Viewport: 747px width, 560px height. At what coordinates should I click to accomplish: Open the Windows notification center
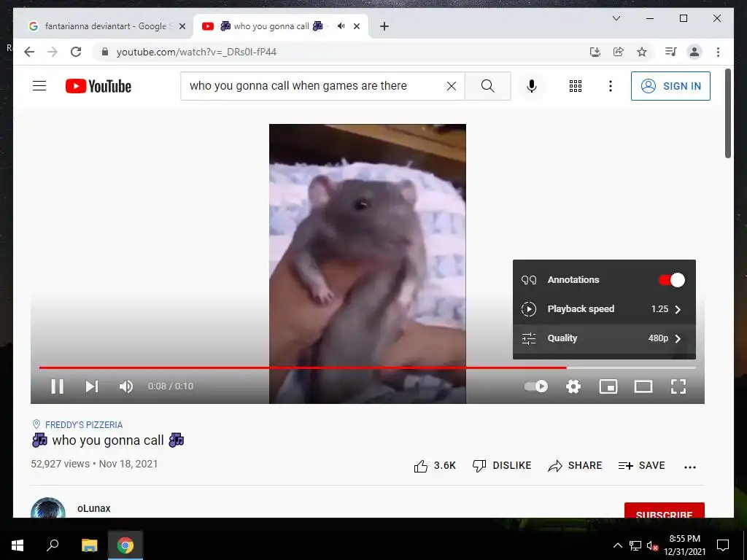[x=723, y=545]
